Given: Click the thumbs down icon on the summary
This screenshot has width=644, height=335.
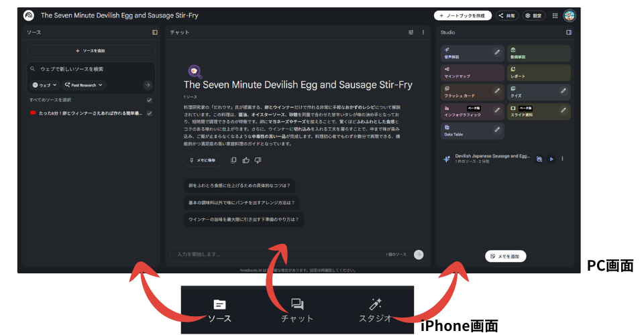Looking at the screenshot, I should point(258,160).
